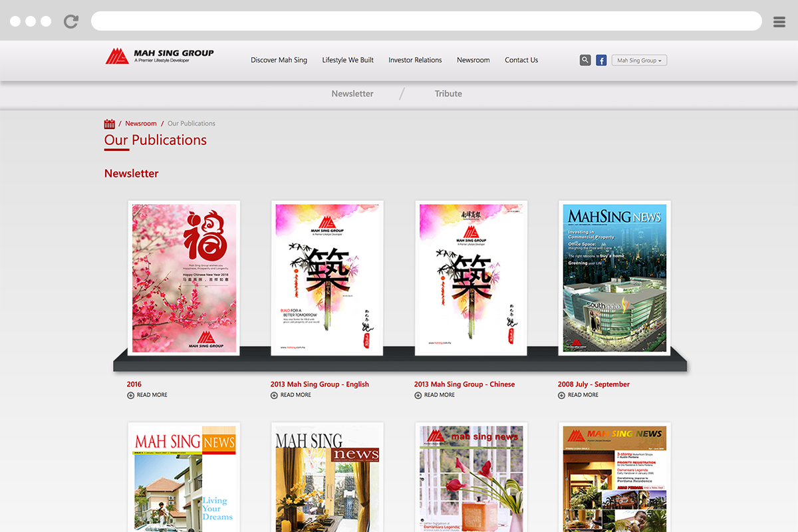Select the Newsletter sub-navigation tab

[352, 94]
